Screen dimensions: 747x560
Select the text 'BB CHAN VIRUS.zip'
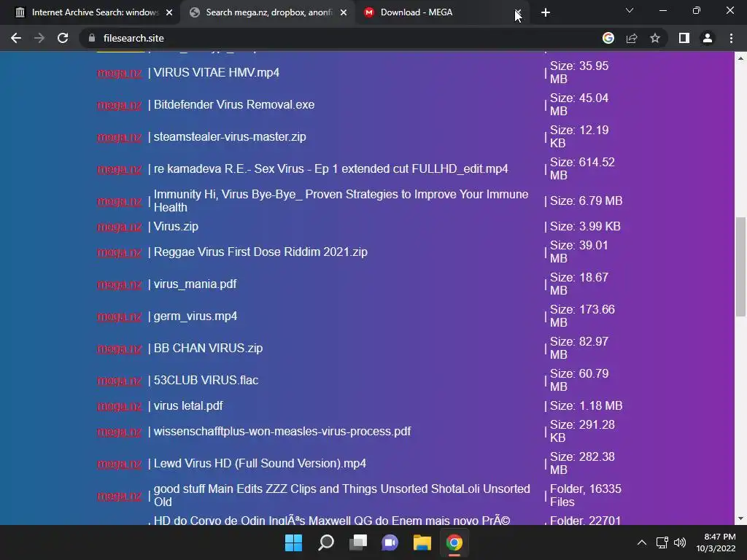tap(208, 348)
